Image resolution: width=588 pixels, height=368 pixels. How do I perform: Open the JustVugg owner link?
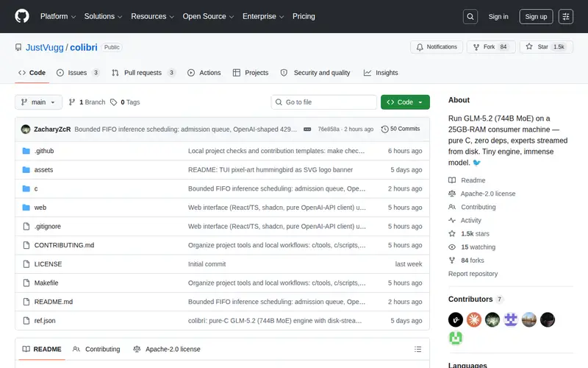coord(45,47)
